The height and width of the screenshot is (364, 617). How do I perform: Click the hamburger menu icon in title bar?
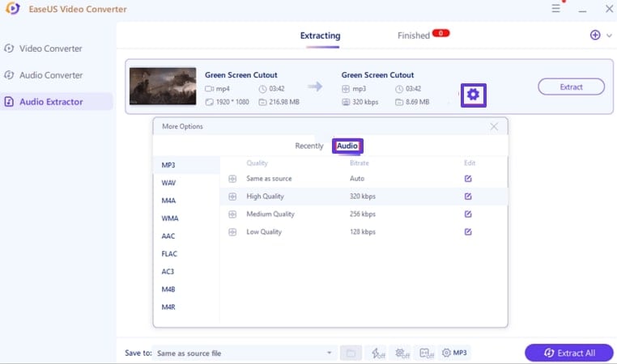click(x=555, y=8)
